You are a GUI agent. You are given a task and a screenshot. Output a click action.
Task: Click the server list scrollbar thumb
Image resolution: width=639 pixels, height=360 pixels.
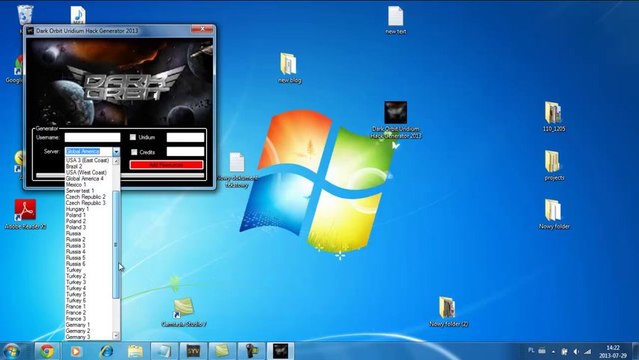116,244
